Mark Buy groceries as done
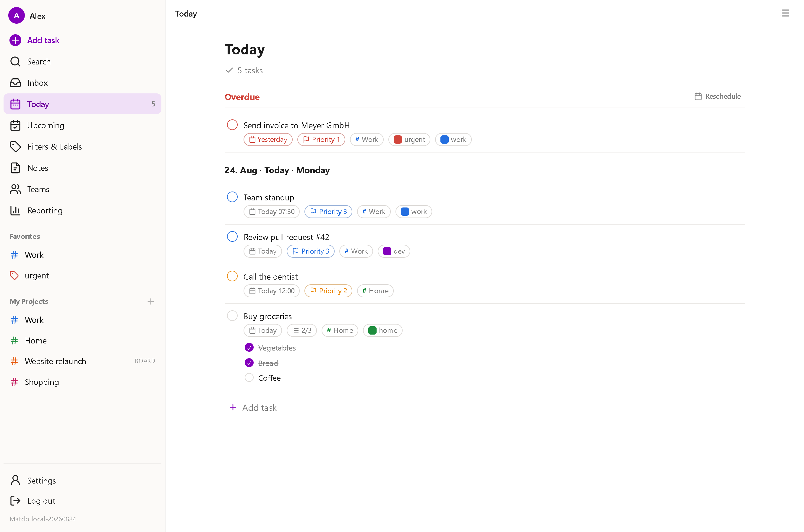The width and height of the screenshot is (804, 532). 232,316
